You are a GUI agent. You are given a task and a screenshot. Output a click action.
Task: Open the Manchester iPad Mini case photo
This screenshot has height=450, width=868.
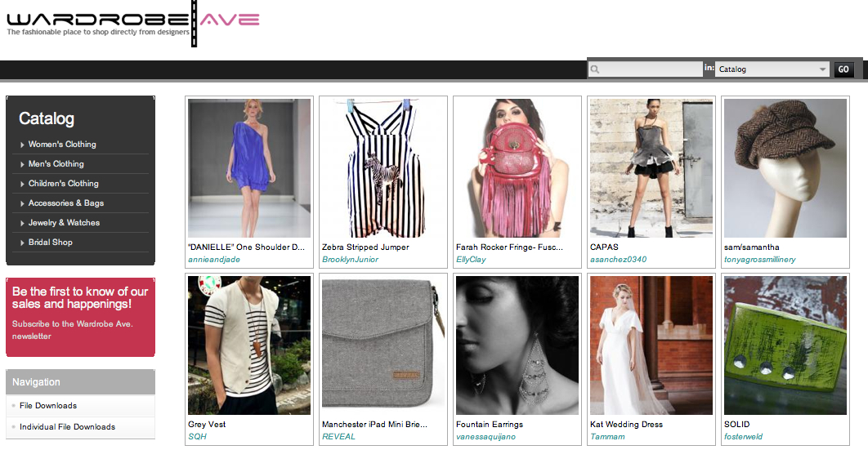point(383,345)
